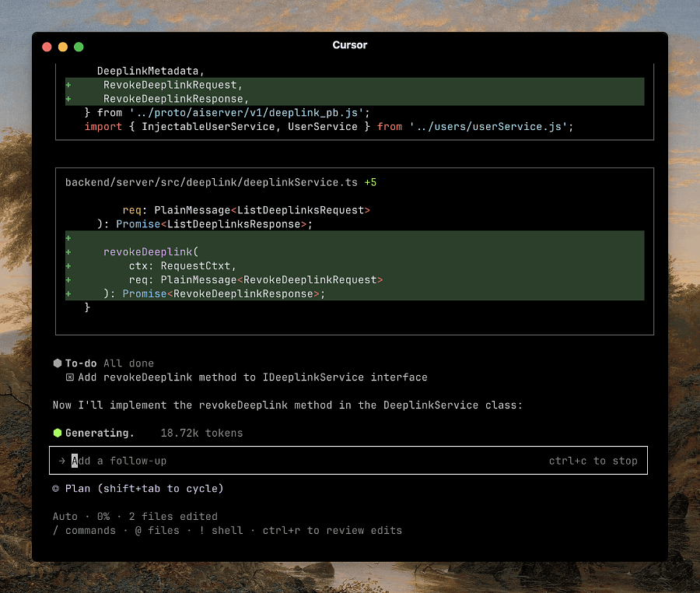The height and width of the screenshot is (593, 700).
Task: Click the Auto model selector label
Action: [x=65, y=517]
